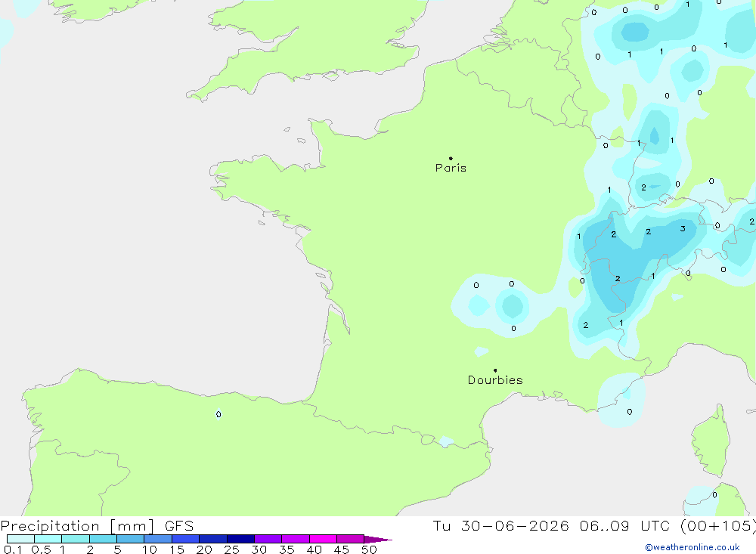Click the 2 mm legend swatch
Viewport: 756px width, 554px height.
103,539
